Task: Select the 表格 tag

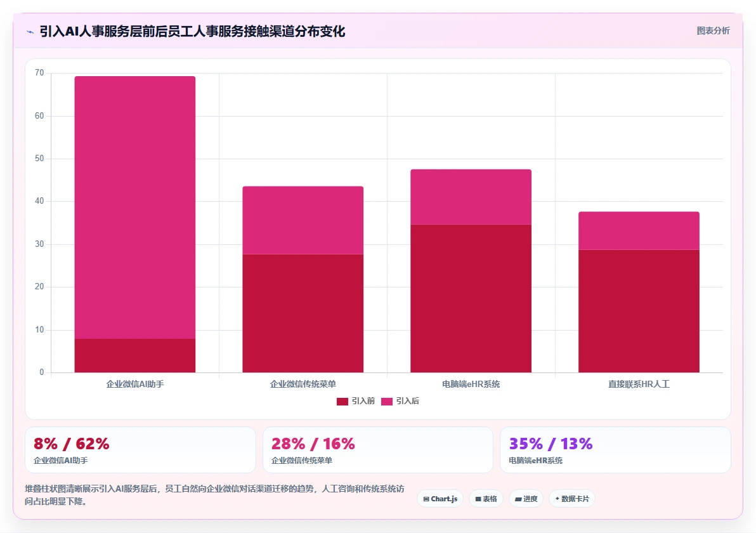Action: (x=486, y=499)
